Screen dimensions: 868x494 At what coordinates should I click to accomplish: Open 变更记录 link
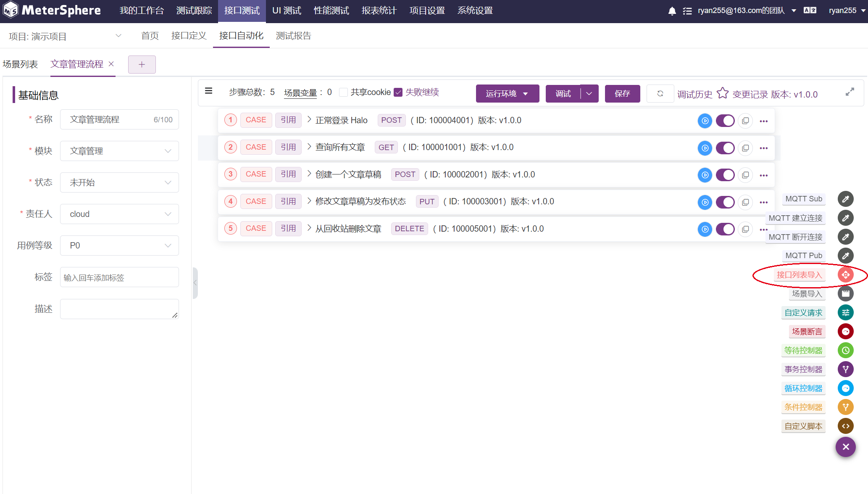point(750,95)
